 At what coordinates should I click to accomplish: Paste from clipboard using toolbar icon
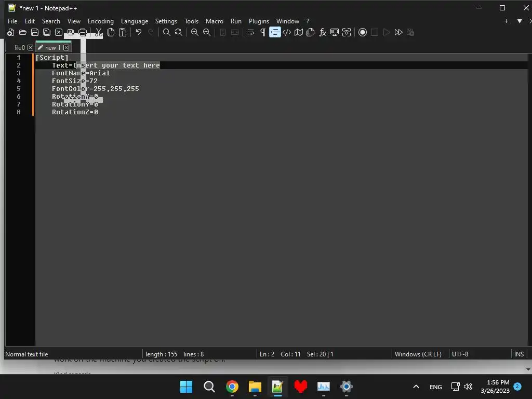click(x=123, y=32)
